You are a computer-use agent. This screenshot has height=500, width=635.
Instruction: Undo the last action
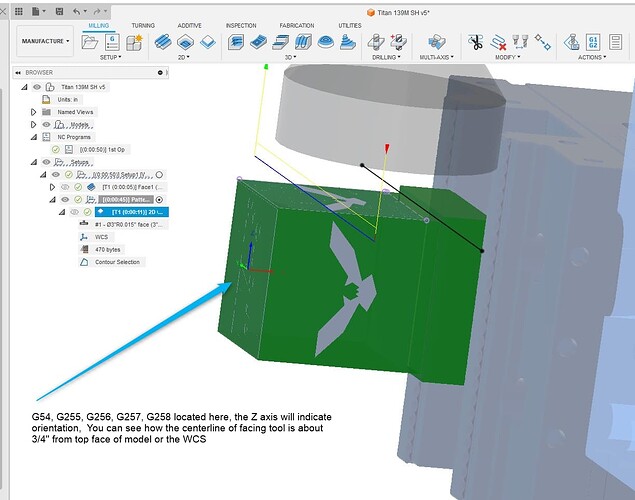[x=77, y=11]
